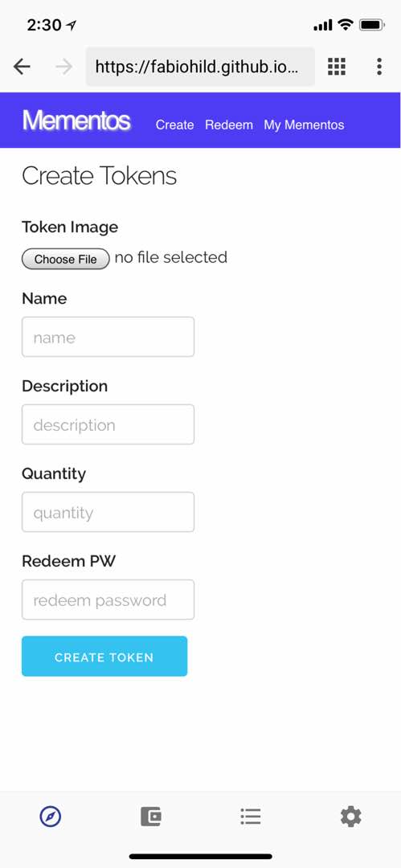The image size is (401, 868).
Task: Tap the browser back arrow
Action: pos(22,67)
